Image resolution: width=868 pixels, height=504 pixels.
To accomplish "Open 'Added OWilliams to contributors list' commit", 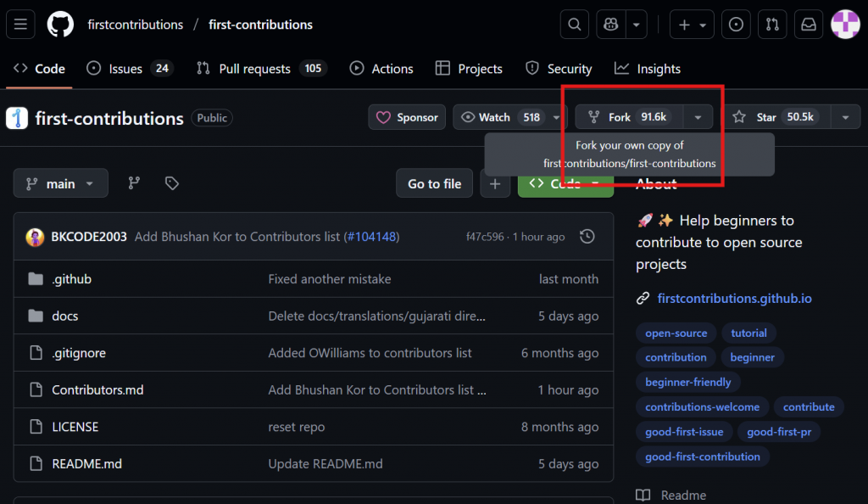I will click(x=370, y=353).
